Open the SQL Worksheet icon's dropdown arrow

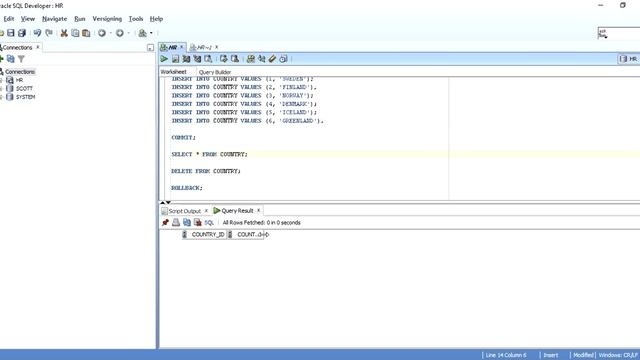click(151, 33)
